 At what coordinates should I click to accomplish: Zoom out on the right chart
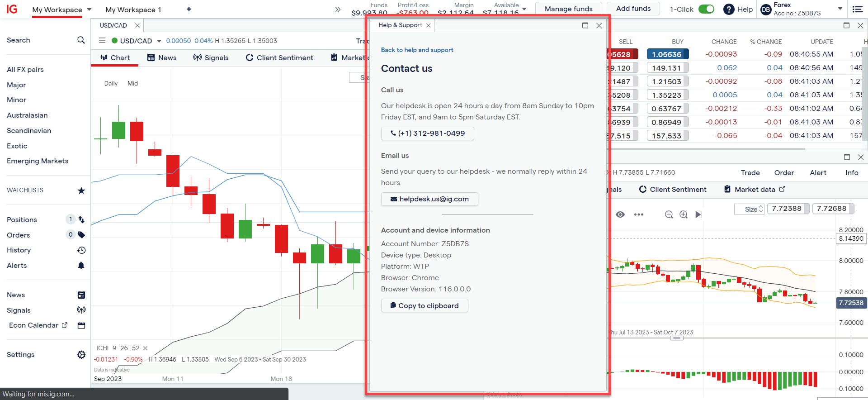[x=669, y=214]
